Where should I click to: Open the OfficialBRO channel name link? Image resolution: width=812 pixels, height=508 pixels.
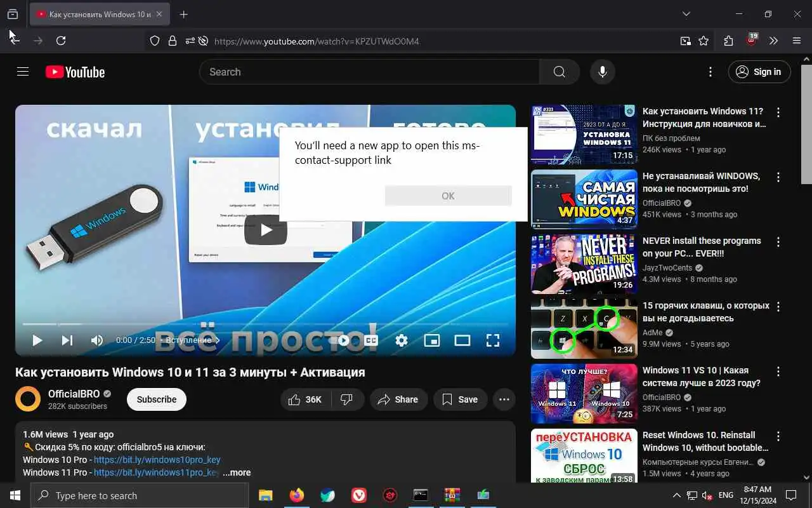click(x=74, y=394)
